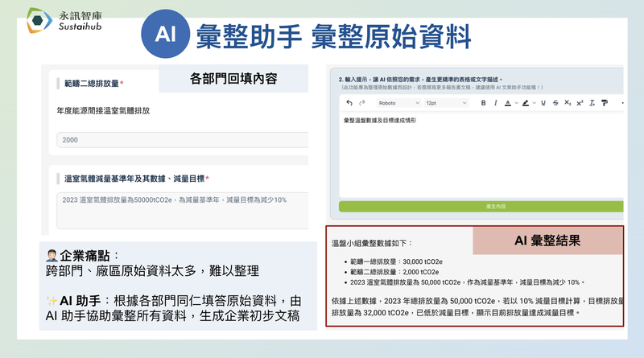Redo the last edit in the editor

[361, 103]
